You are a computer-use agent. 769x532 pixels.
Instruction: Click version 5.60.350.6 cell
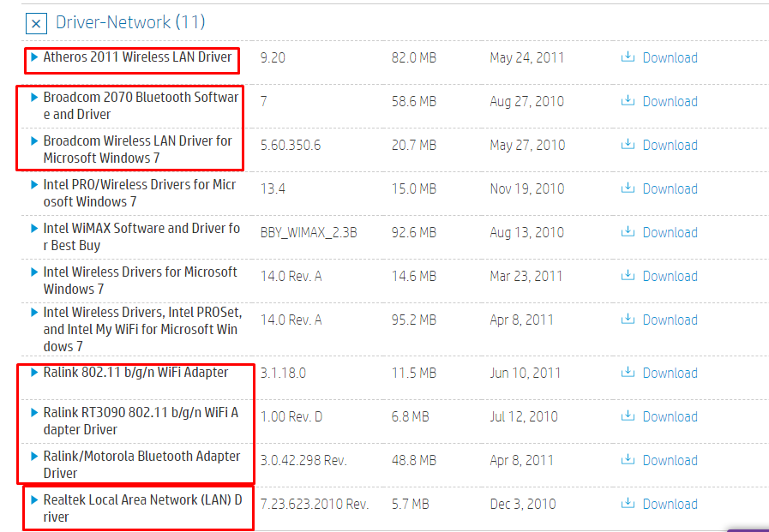click(291, 145)
